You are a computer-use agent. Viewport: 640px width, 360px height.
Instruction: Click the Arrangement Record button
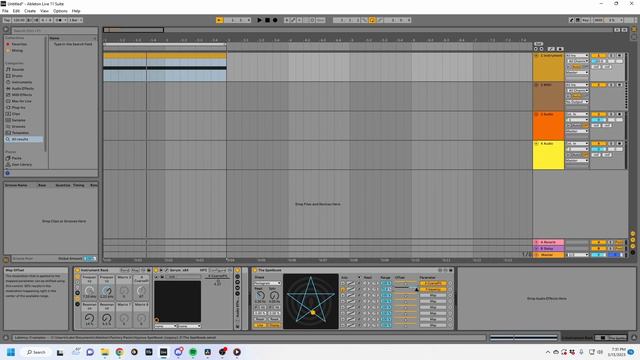(x=275, y=20)
